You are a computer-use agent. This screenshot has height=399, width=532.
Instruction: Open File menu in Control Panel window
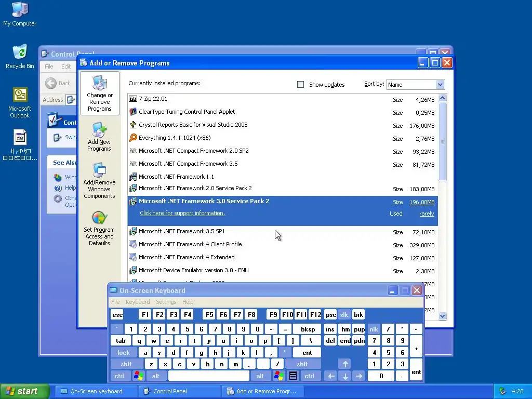[x=49, y=66]
